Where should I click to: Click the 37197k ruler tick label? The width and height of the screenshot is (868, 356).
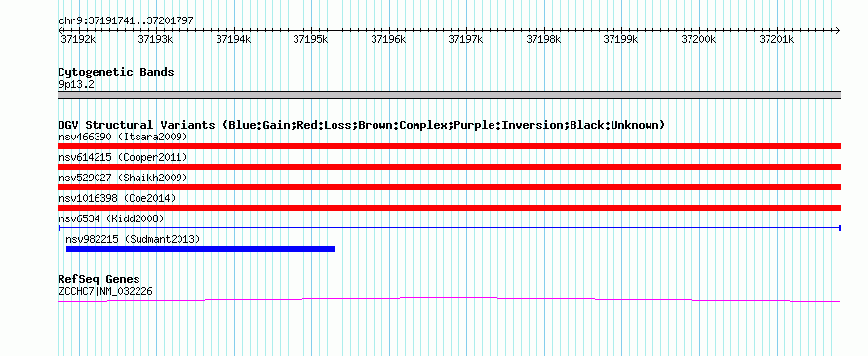point(465,39)
